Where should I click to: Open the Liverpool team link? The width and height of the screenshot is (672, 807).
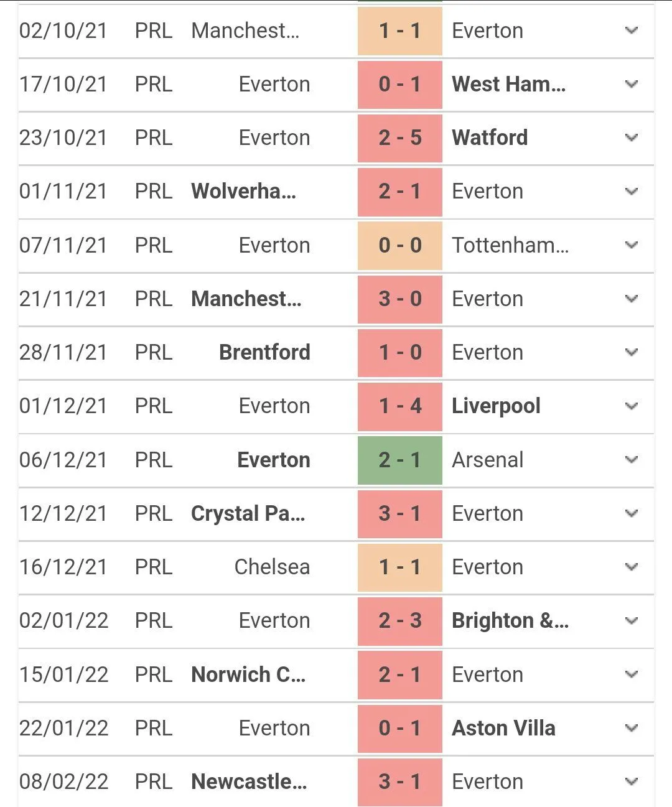pos(496,406)
